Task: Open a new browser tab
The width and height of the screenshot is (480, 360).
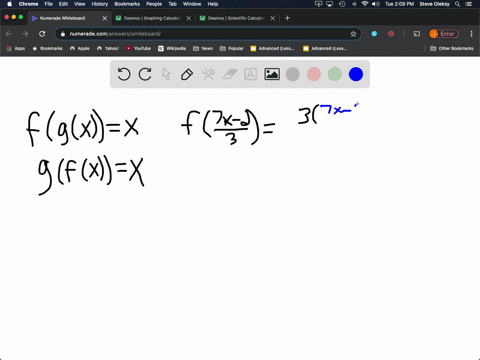Action: click(287, 18)
